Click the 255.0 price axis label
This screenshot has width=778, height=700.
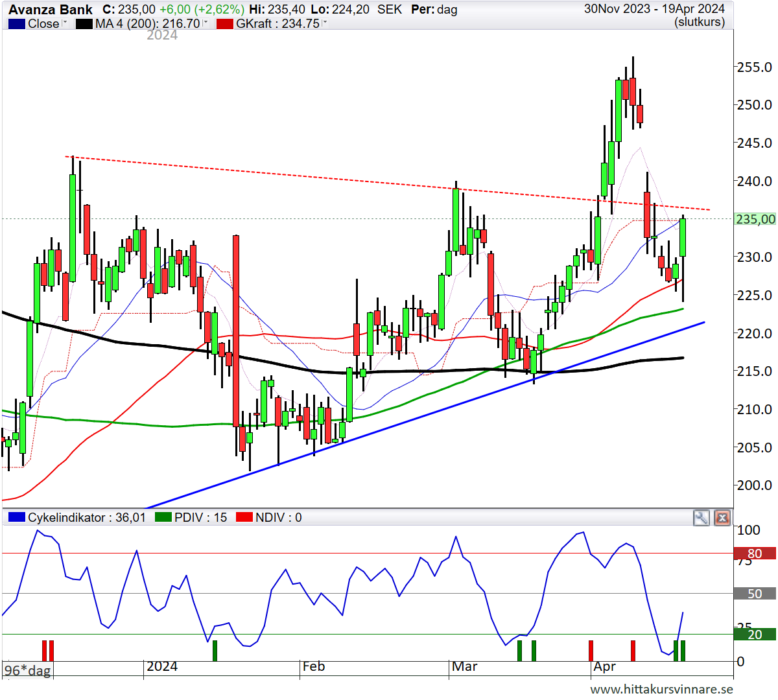pos(755,67)
